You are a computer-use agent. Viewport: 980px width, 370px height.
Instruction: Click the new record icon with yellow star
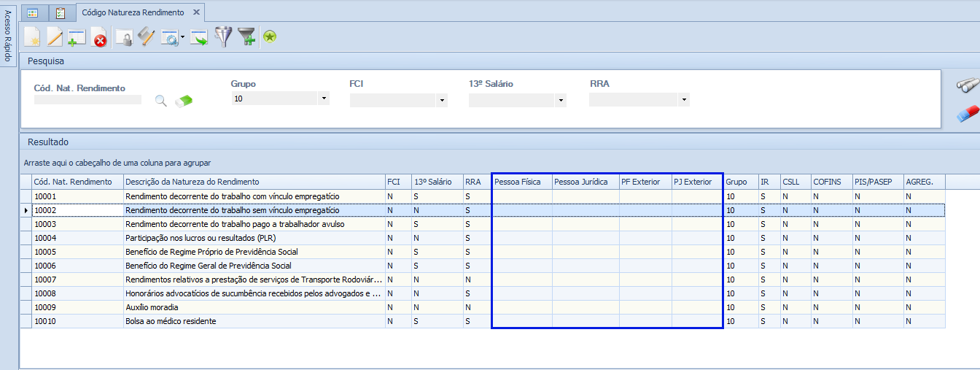point(31,36)
